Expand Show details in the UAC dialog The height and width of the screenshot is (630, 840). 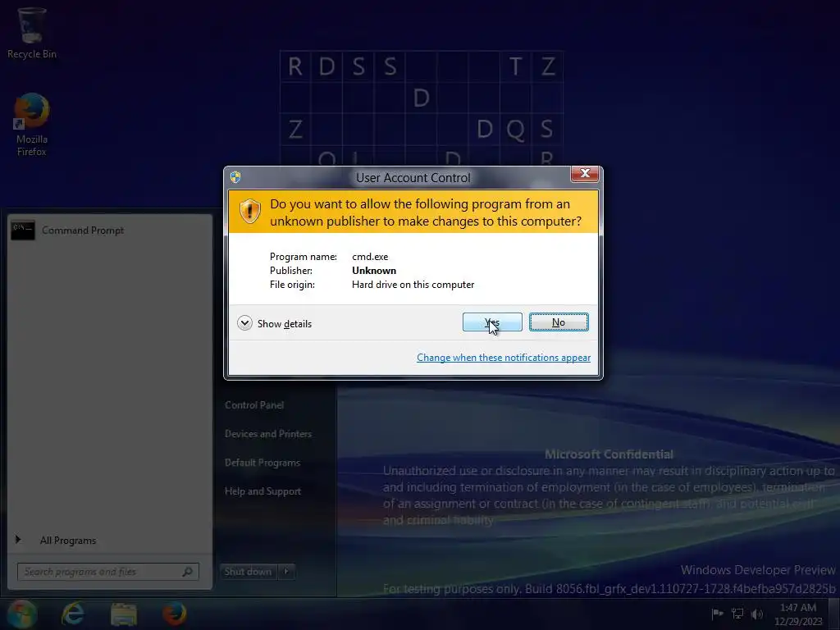pos(274,323)
